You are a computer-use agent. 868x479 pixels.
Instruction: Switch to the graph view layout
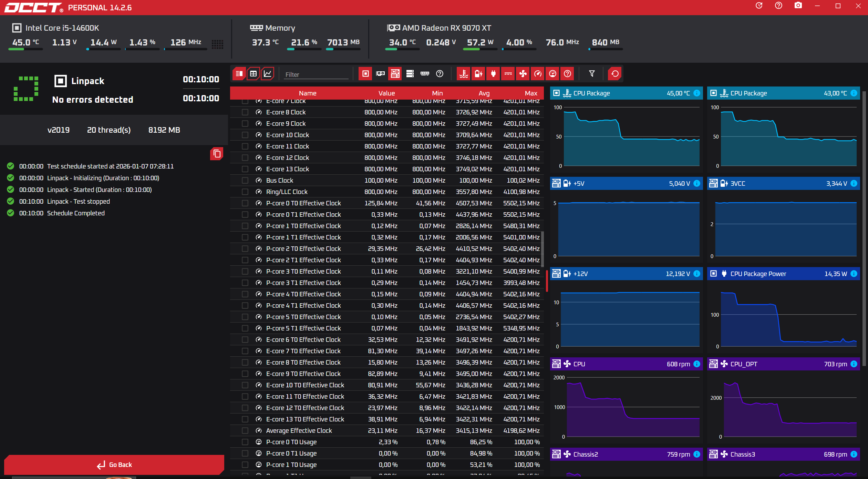tap(268, 74)
